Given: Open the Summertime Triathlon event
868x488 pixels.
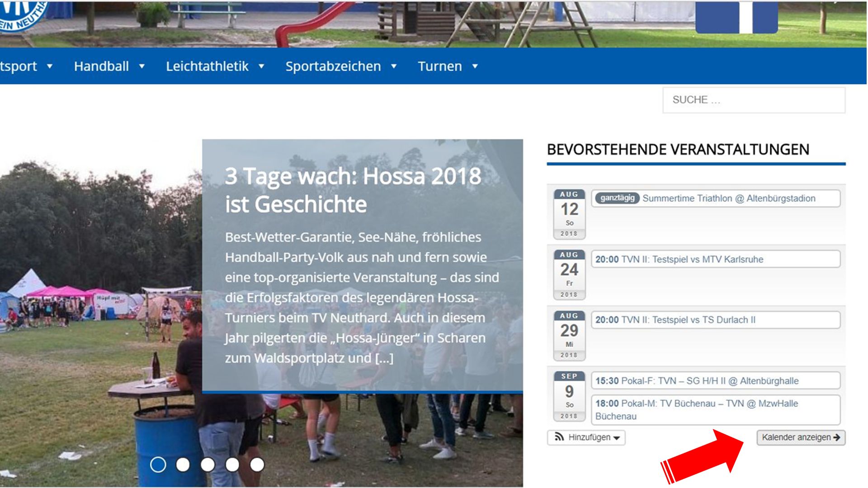Looking at the screenshot, I should pos(716,198).
